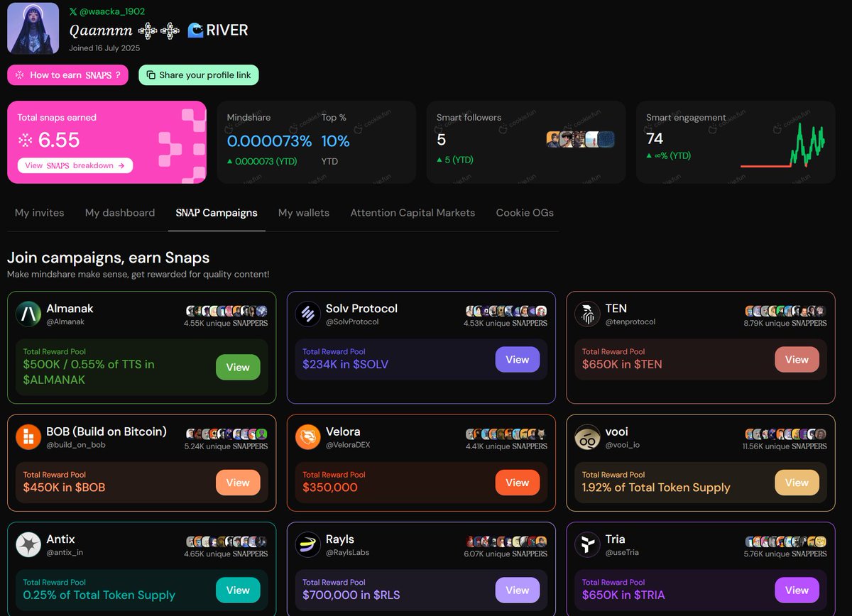View the Solv Protocol campaign

click(518, 360)
